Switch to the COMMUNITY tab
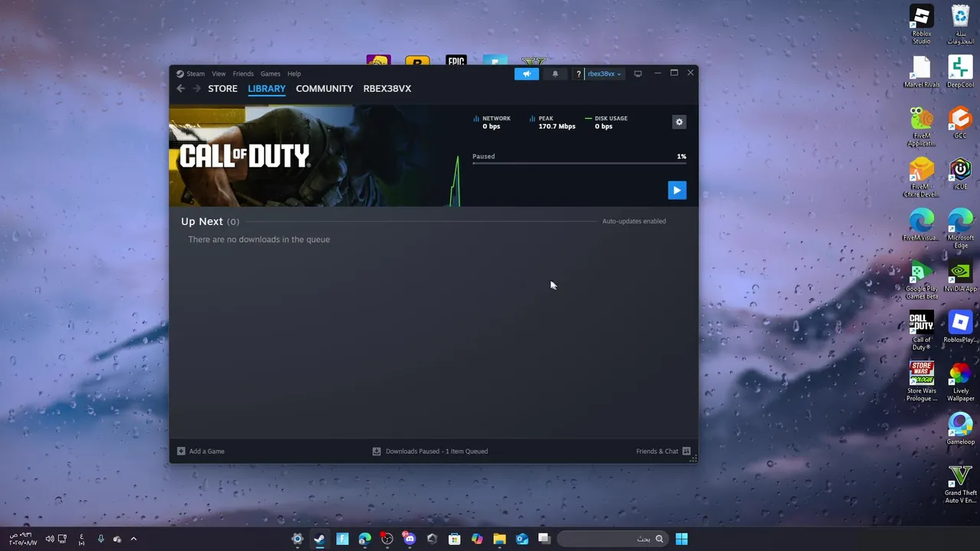The image size is (980, 551). coord(325,89)
